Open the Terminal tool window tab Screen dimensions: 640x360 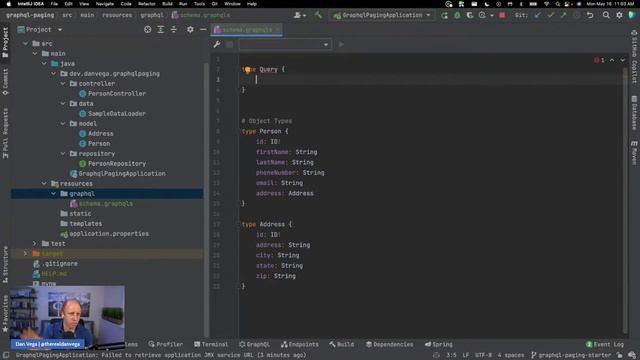point(211,344)
